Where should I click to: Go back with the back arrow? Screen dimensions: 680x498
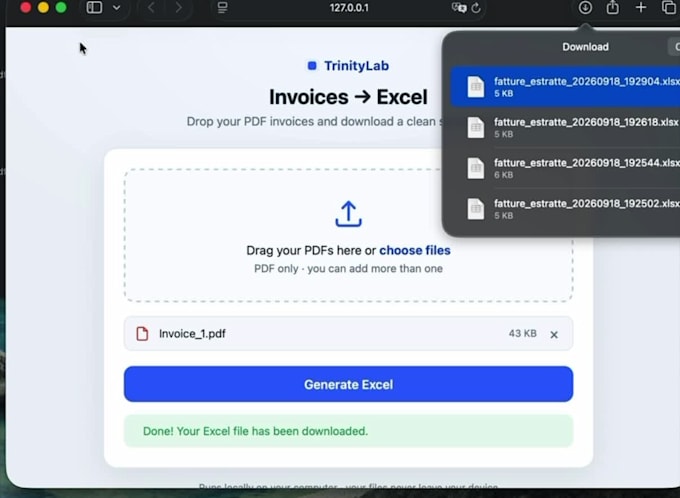(151, 7)
